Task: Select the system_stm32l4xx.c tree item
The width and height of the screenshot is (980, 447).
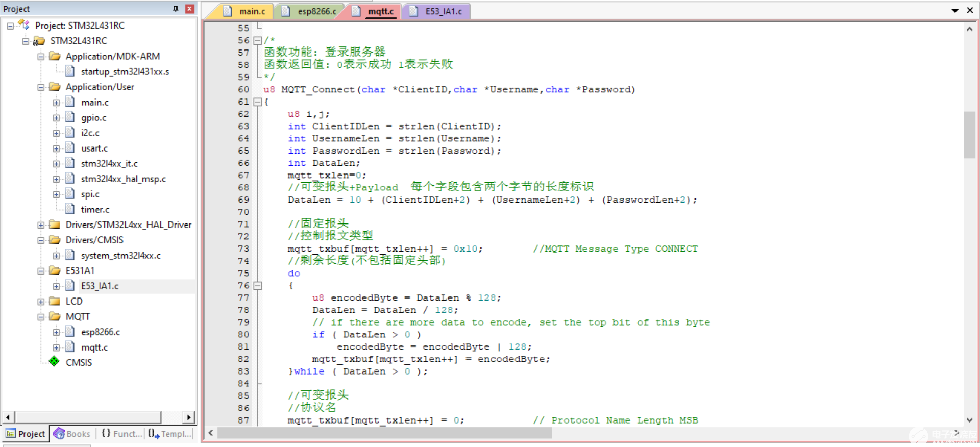Action: click(x=120, y=255)
